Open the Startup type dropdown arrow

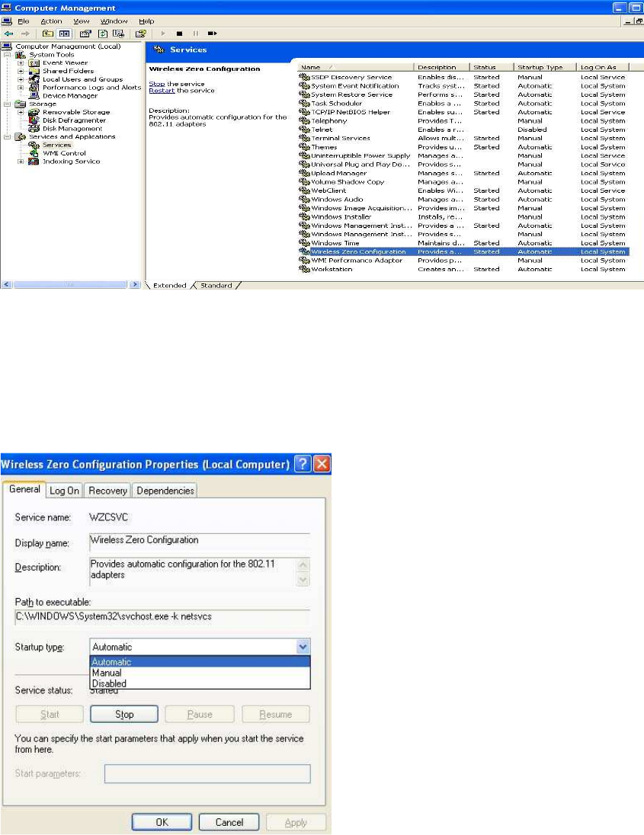[x=303, y=647]
